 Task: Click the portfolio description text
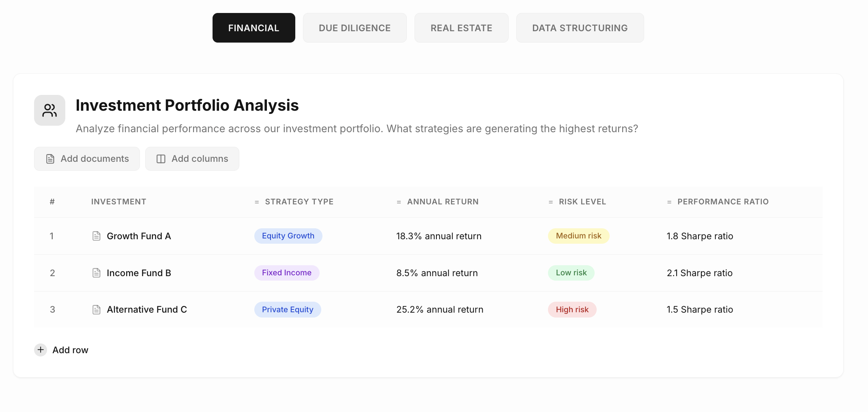click(x=357, y=129)
